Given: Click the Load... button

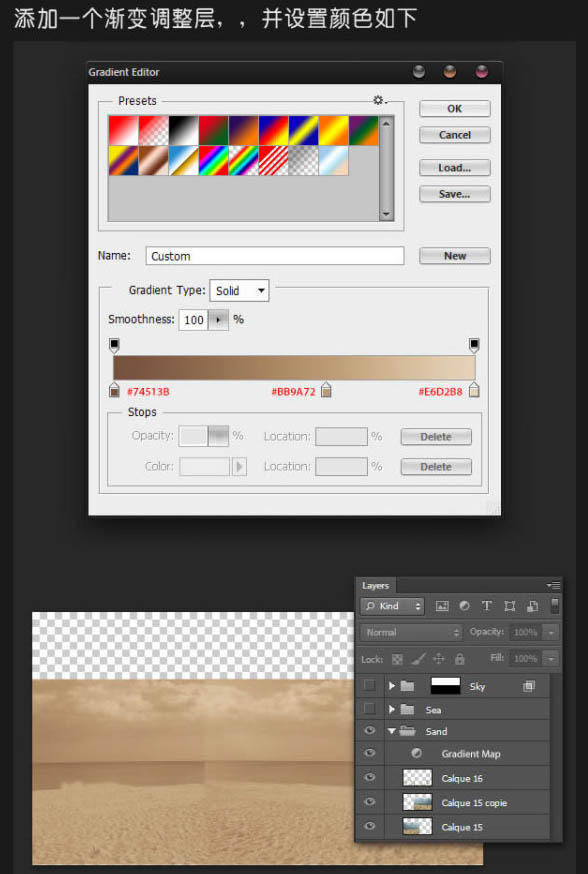Looking at the screenshot, I should [x=455, y=168].
